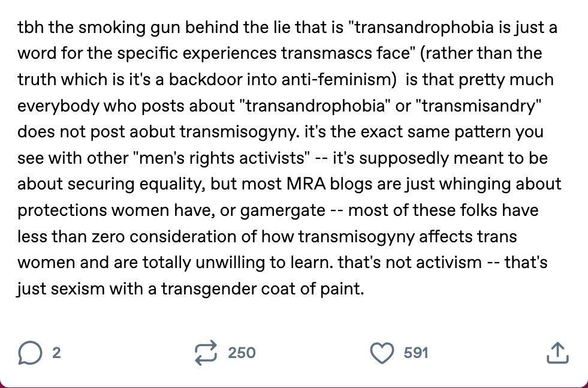Click the phrase "men's rights activists"
The height and width of the screenshot is (388, 588).
[x=221, y=158]
